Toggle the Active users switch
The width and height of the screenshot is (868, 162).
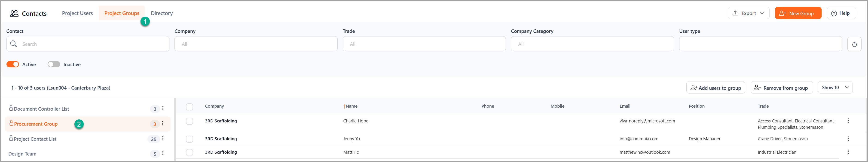point(13,65)
